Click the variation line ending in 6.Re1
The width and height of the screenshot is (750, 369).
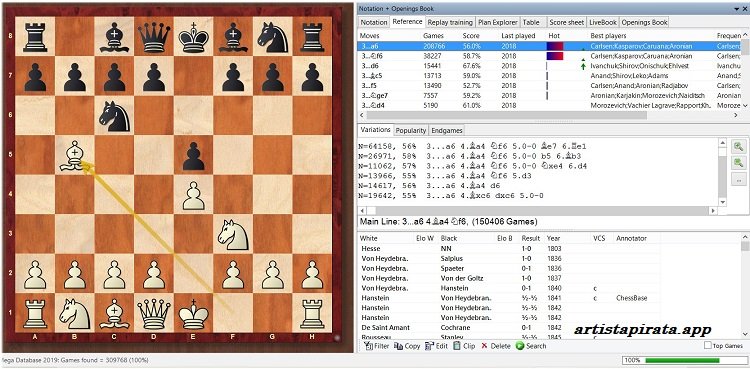[x=472, y=146]
